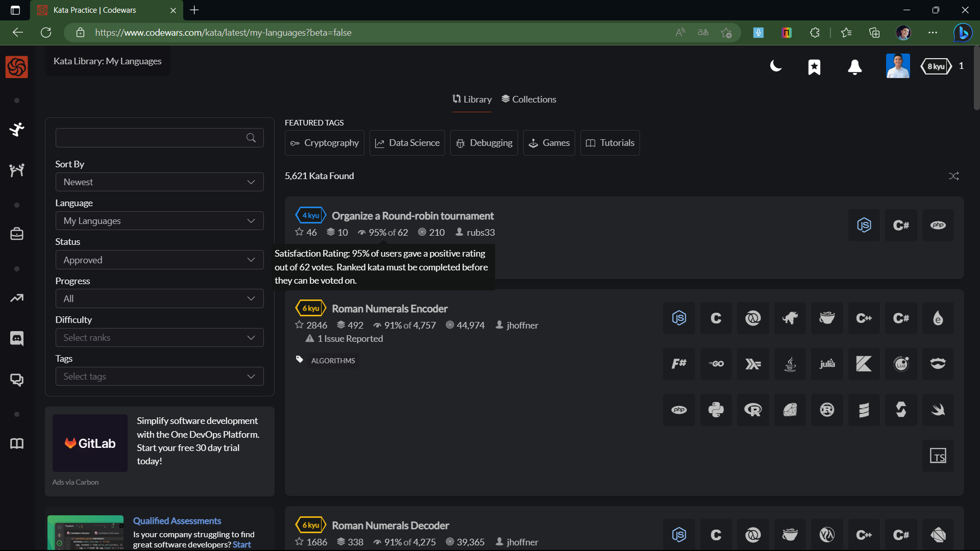
Task: Open the Status Approved dropdown
Action: click(x=159, y=260)
